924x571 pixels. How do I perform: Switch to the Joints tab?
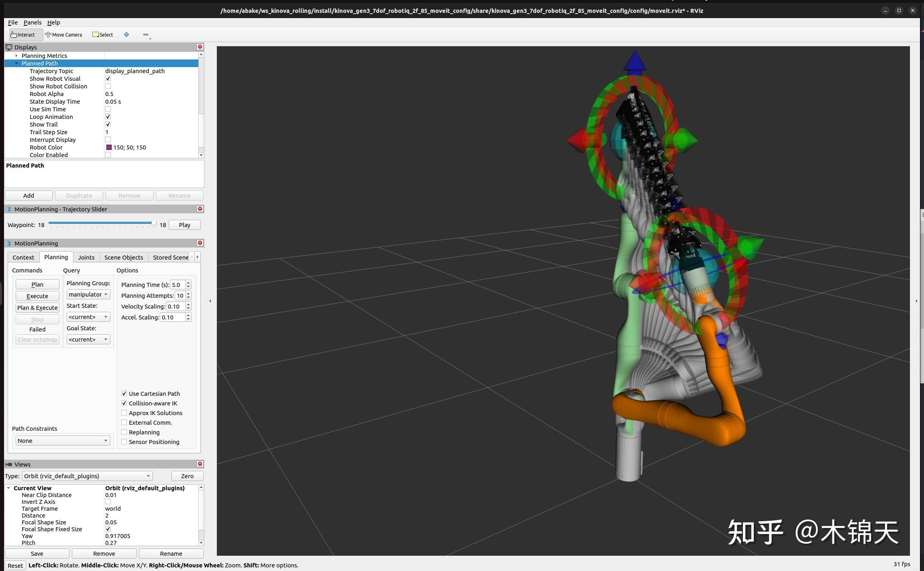tap(86, 257)
